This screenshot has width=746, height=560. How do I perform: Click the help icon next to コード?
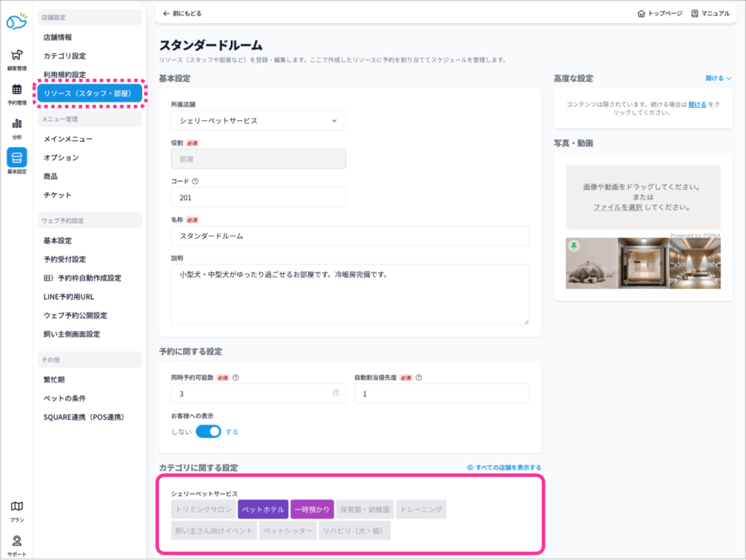click(x=195, y=181)
